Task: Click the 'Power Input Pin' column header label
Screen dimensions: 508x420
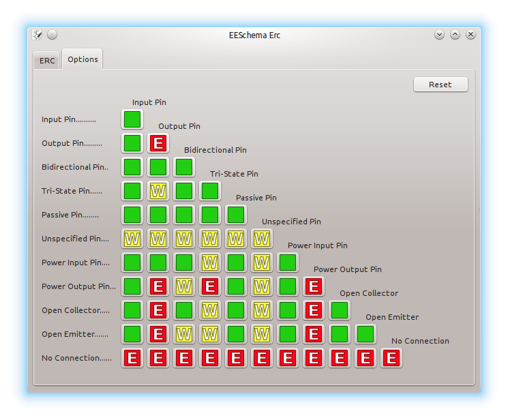Action: click(318, 245)
